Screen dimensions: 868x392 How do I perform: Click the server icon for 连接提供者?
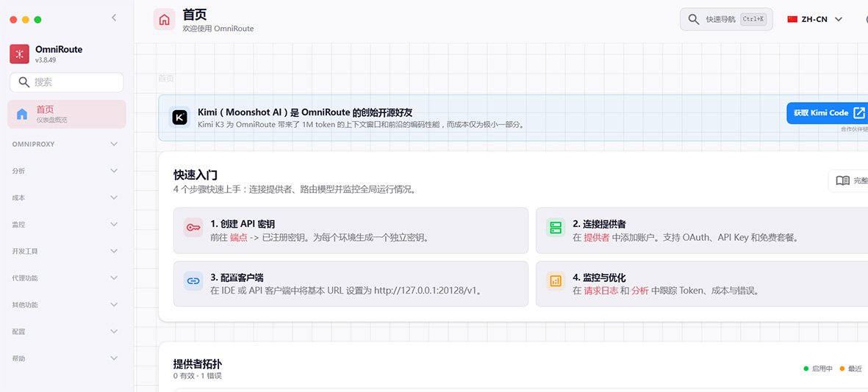tap(556, 228)
